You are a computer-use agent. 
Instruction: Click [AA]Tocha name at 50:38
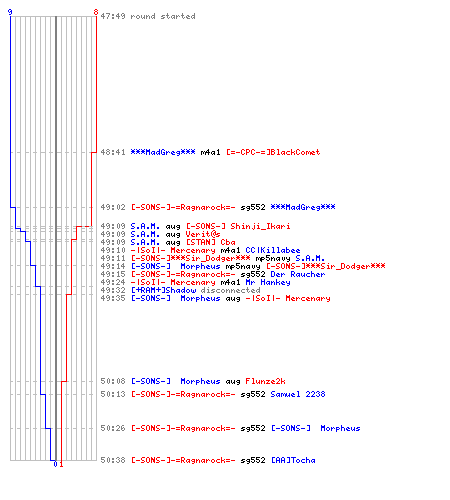293,460
